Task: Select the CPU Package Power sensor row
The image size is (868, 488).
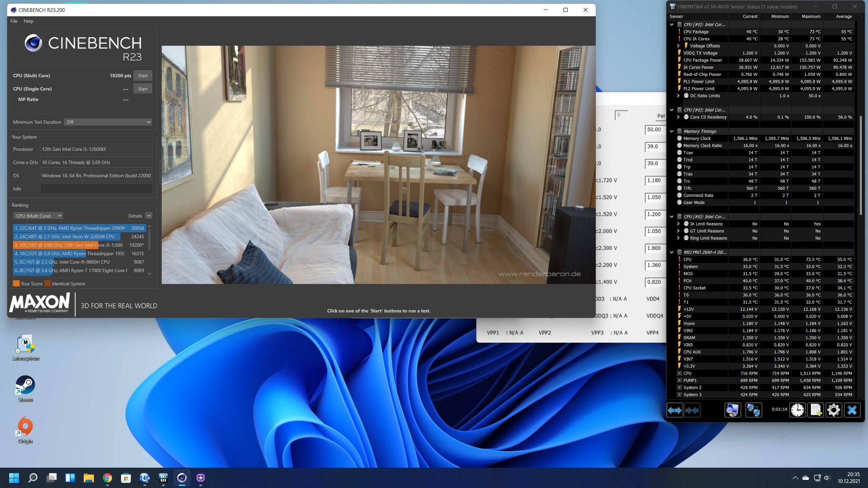Action: tap(761, 60)
